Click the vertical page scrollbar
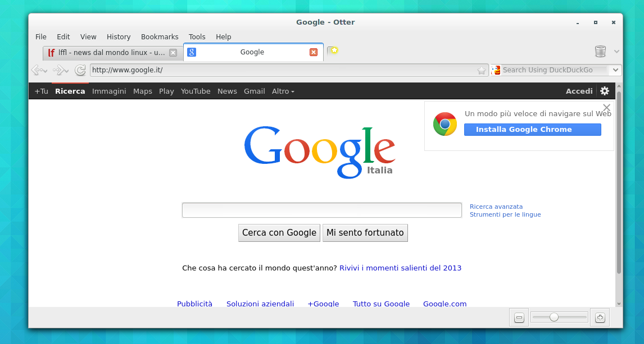Screen dimensions: 644x344 coord(619,183)
